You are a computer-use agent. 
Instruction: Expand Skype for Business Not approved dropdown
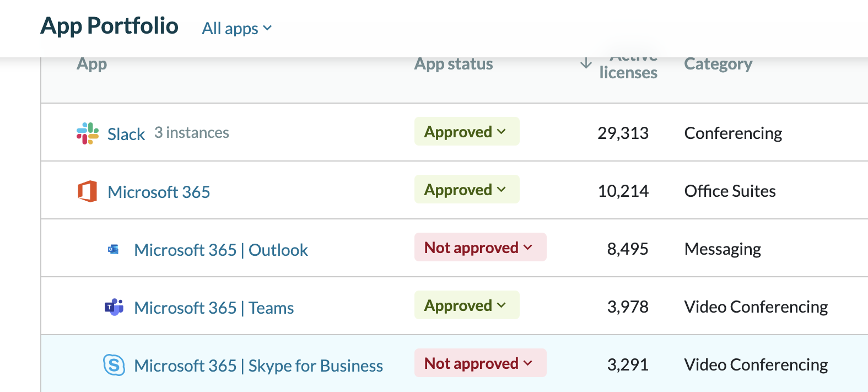[x=479, y=363]
